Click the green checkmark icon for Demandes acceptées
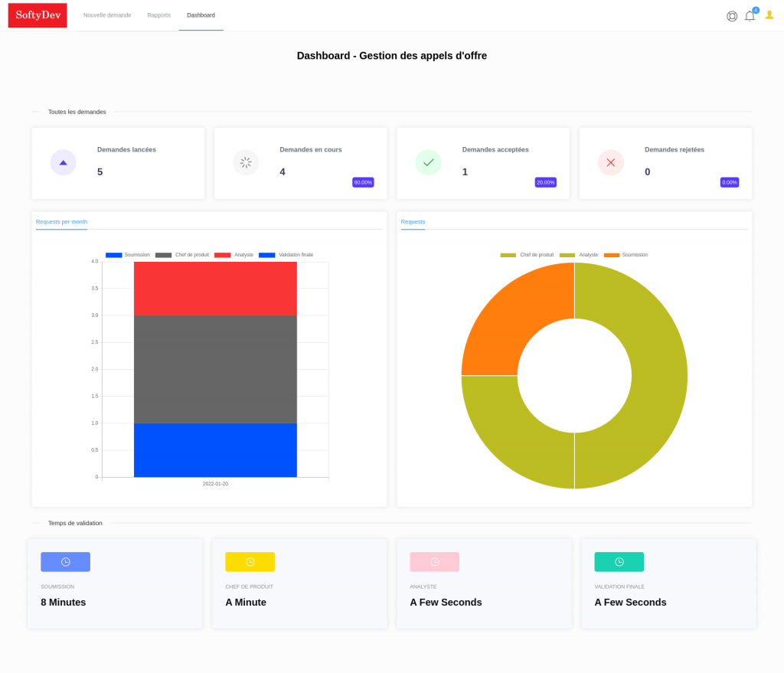Screen dimensions: 784x673 428,162
